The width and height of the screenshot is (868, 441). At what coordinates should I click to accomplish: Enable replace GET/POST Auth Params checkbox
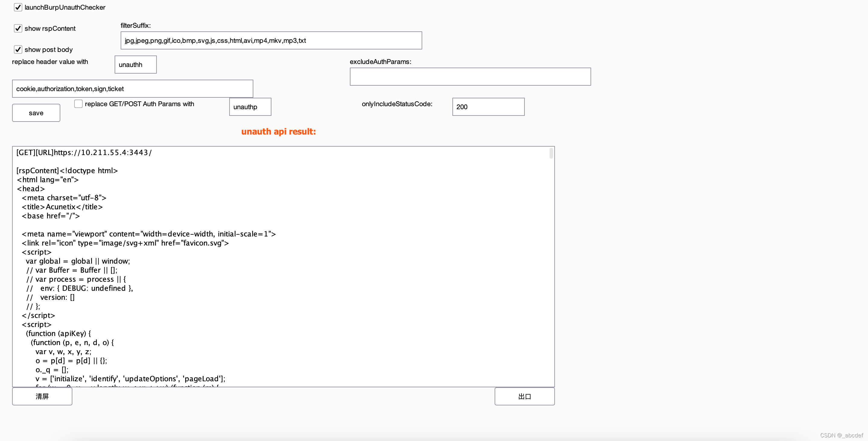(x=78, y=104)
